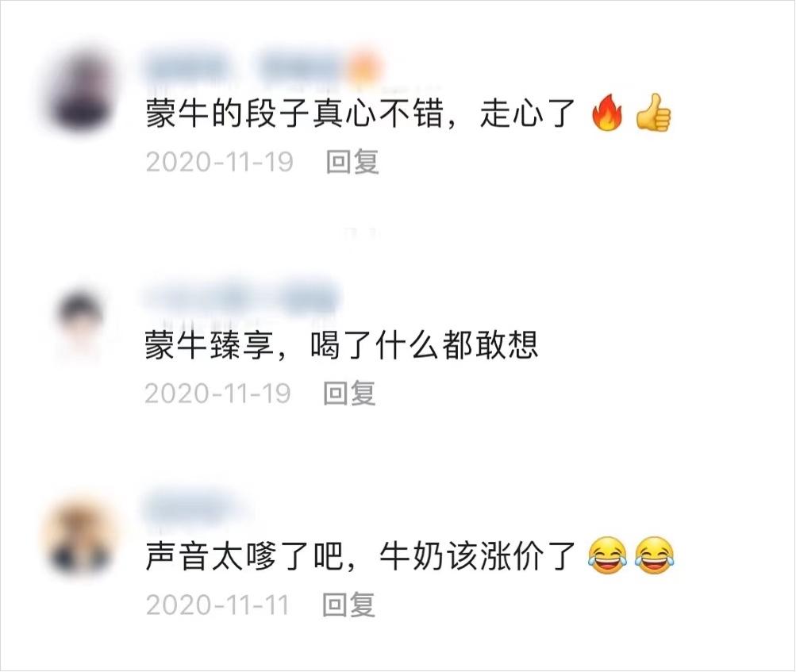Viewport: 796px width, 672px height.
Task: Click 回复 under the 走心了 comment
Action: pos(352,163)
